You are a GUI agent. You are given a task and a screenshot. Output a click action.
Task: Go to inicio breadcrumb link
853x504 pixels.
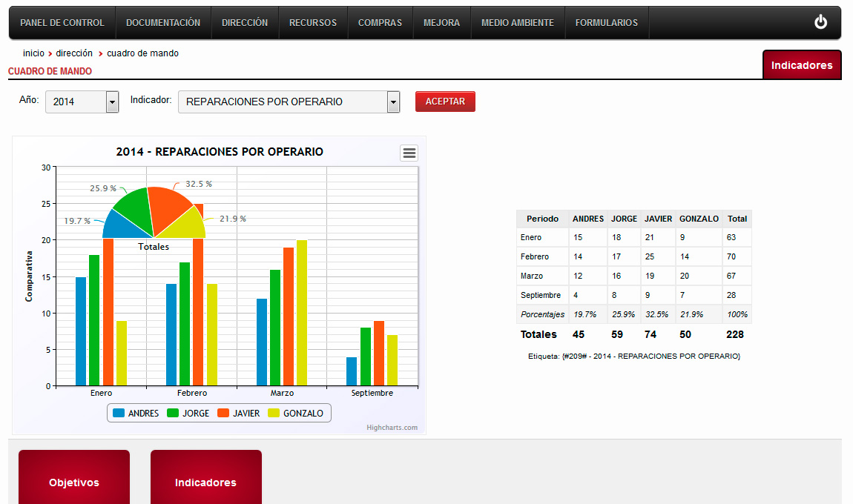(x=33, y=53)
